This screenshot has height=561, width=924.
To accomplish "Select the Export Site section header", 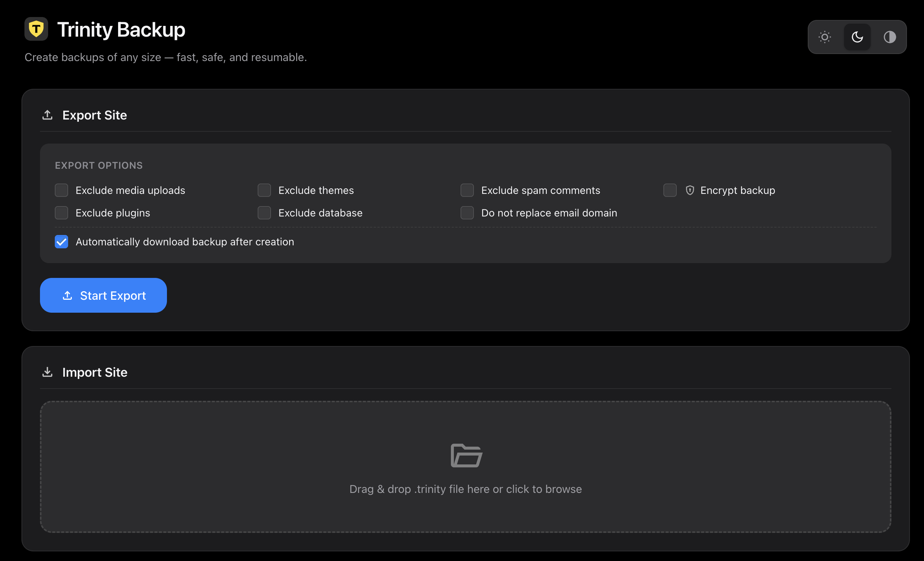I will (x=94, y=115).
